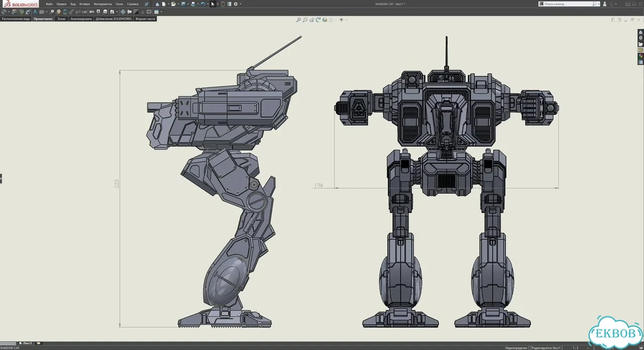The image size is (644, 350).
Task: Open the Вид menu
Action: [x=73, y=4]
